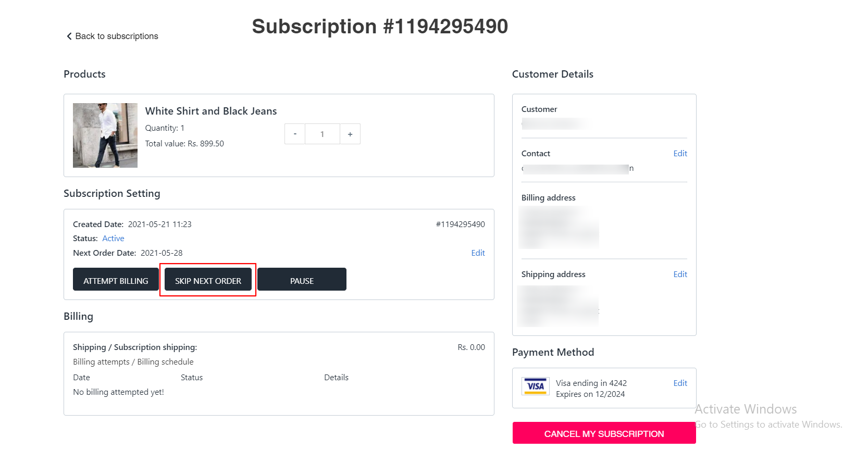This screenshot has height=450, width=868.
Task: Click the Attempt Billing button
Action: pos(116,279)
